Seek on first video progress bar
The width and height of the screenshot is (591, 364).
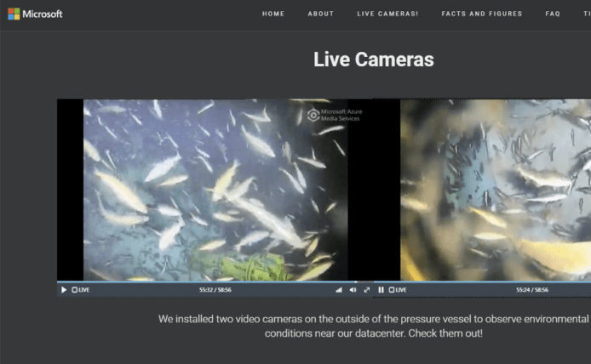(213, 282)
